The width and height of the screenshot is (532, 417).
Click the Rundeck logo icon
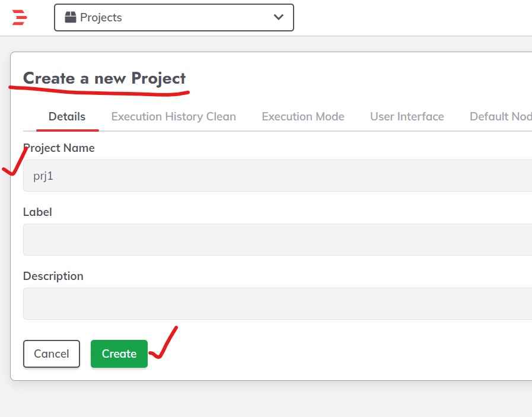20,18
